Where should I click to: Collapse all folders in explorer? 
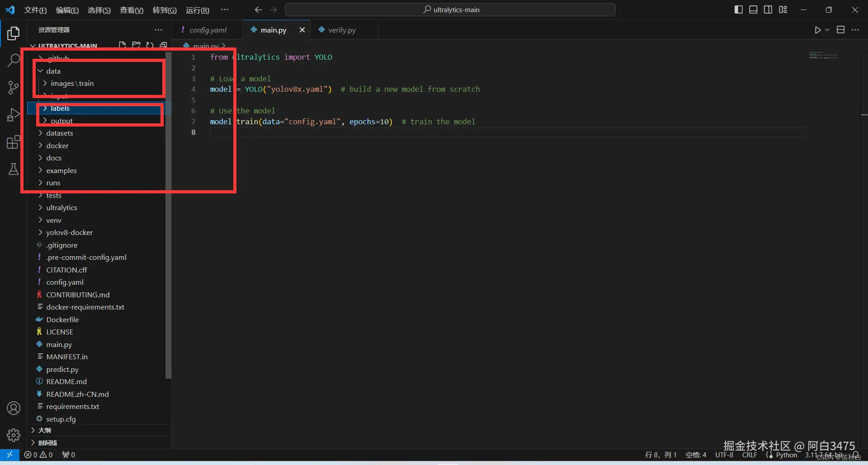(163, 45)
